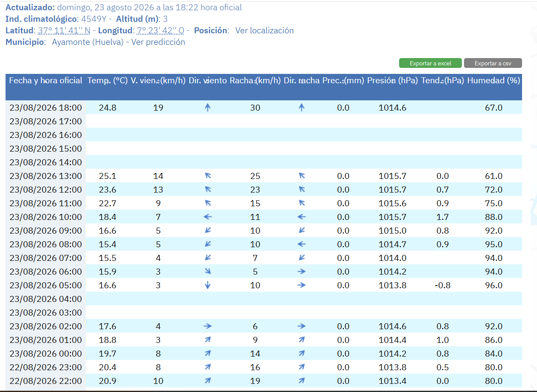Image resolution: width=537 pixels, height=392 pixels.
Task: Click the longitude value 7° 23' 42'' O
Action: coord(161,30)
